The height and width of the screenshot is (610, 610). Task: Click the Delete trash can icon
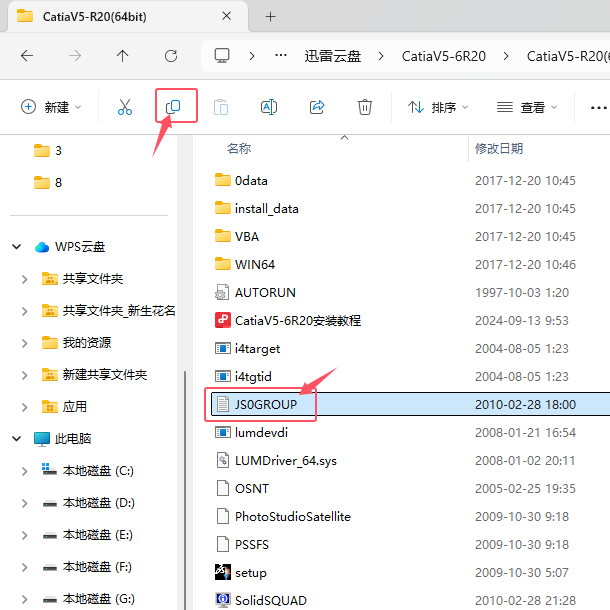[365, 107]
